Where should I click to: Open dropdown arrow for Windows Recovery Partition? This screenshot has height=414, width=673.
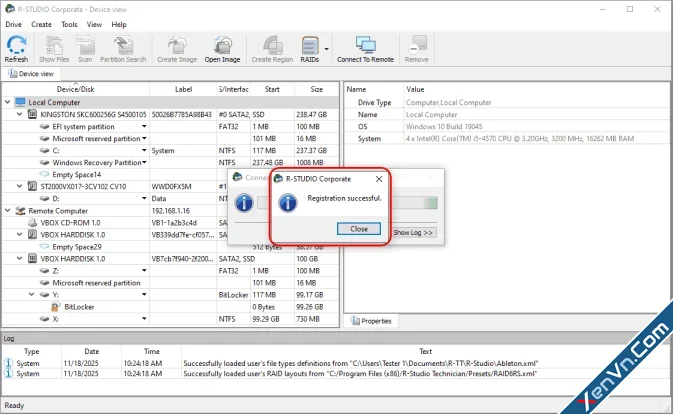144,162
